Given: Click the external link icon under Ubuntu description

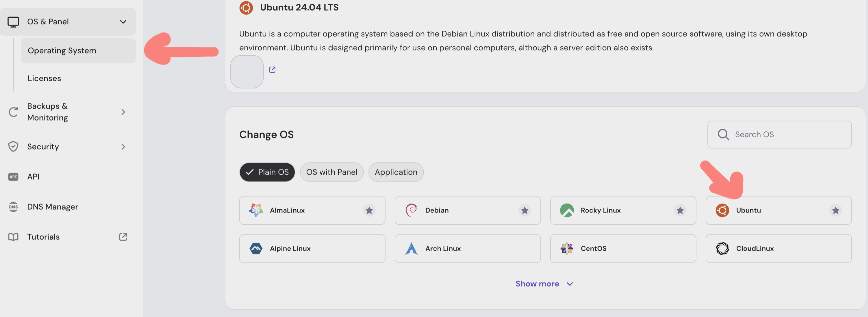Looking at the screenshot, I should (272, 70).
